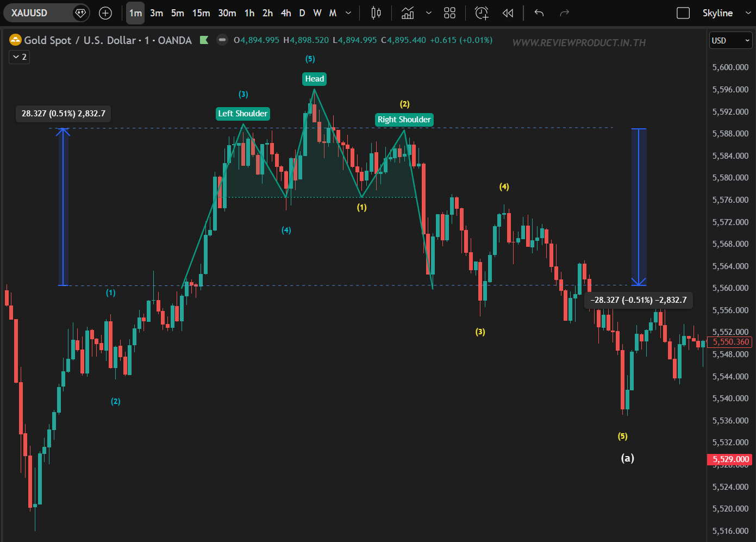Click the undo arrow
This screenshot has height=542, width=756.
tap(539, 13)
